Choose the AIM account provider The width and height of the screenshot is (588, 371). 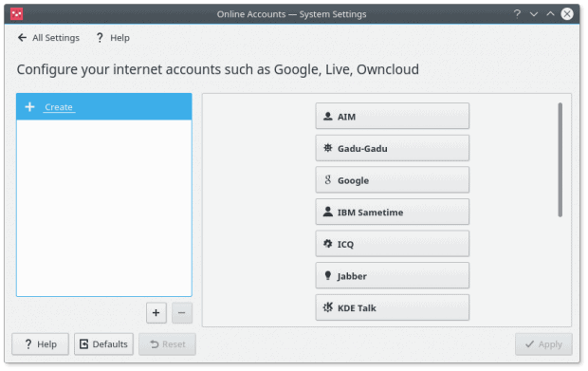(392, 117)
